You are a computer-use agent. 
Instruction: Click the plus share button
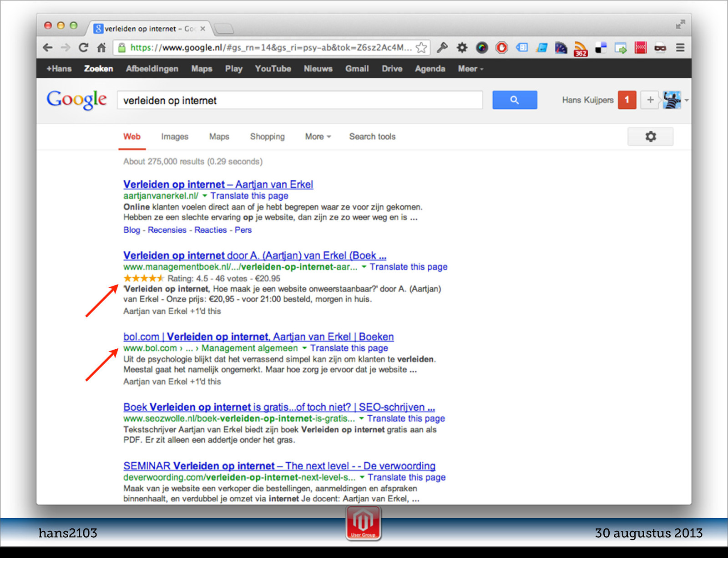pos(650,100)
